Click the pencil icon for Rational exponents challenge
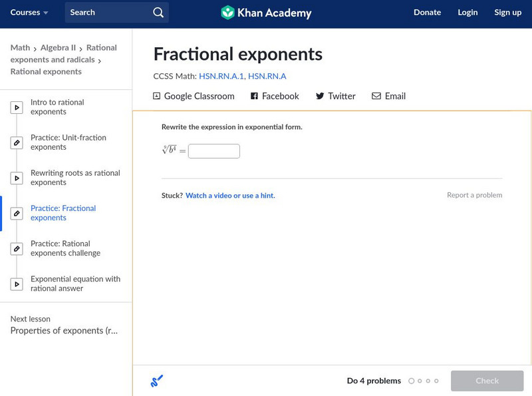Screen dimensions: 532x396 17,249
